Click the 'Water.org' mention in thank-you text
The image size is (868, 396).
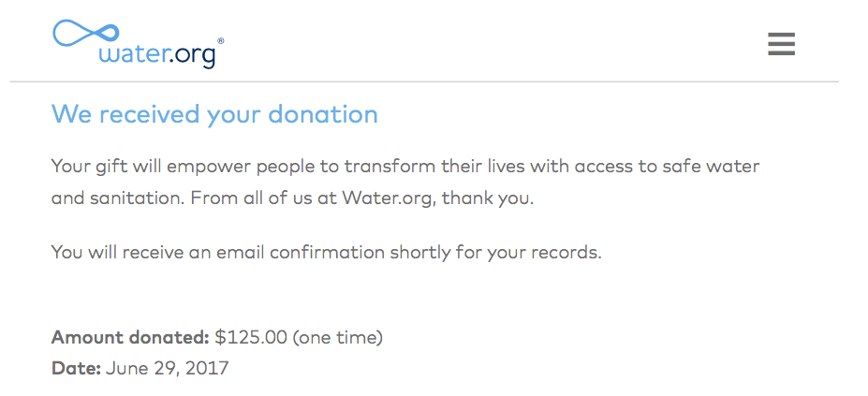(x=385, y=198)
